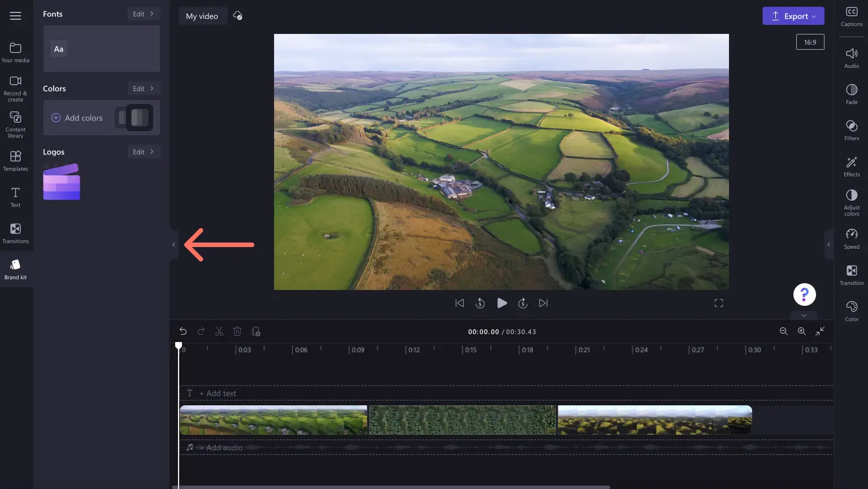The height and width of the screenshot is (489, 868).
Task: Expand the right properties panel handle
Action: click(x=828, y=245)
